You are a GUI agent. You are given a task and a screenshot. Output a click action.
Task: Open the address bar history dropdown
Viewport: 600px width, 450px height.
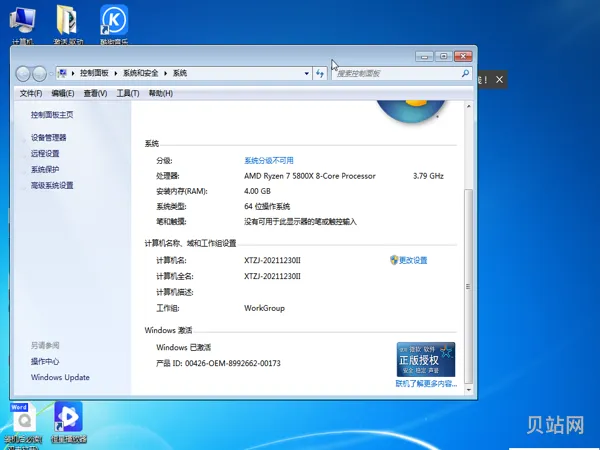click(307, 73)
